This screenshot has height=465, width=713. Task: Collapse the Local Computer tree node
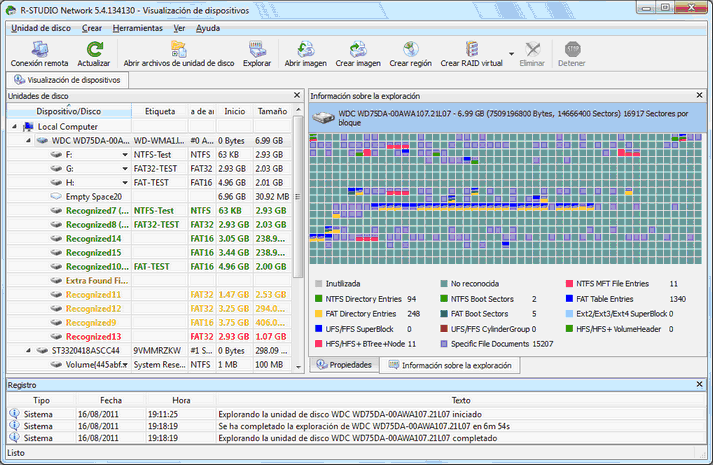15,127
